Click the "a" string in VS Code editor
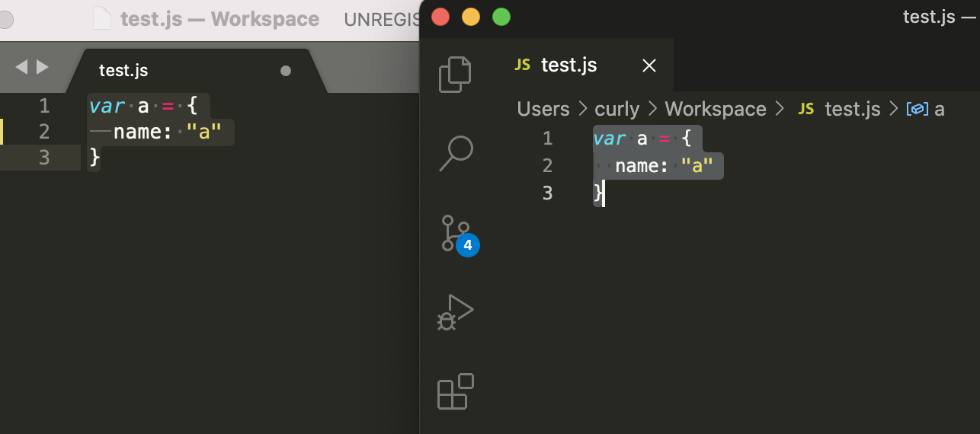980x434 pixels. pos(697,165)
